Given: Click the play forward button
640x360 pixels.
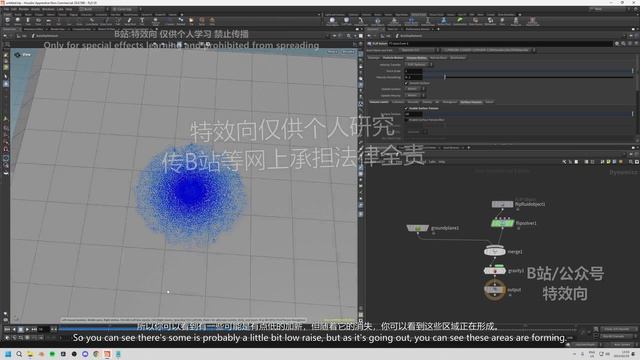Looking at the screenshot, I should pyautogui.click(x=27, y=329).
